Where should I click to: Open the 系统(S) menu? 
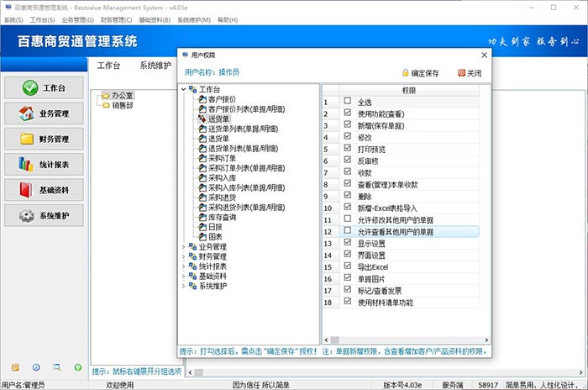click(13, 20)
